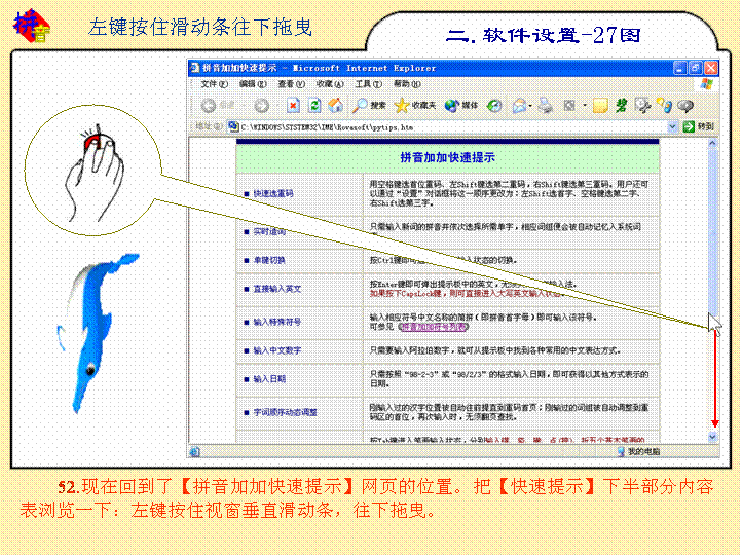Open the Help (帮助) menu
Image resolution: width=740 pixels, height=555 pixels.
[407, 84]
